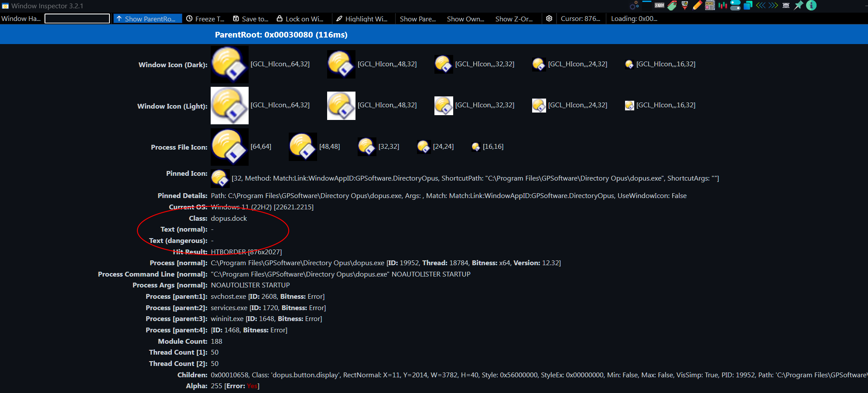This screenshot has width=868, height=393.
Task: Click 'NOAUTOLISTER STARTUP' process args value
Action: coord(250,285)
